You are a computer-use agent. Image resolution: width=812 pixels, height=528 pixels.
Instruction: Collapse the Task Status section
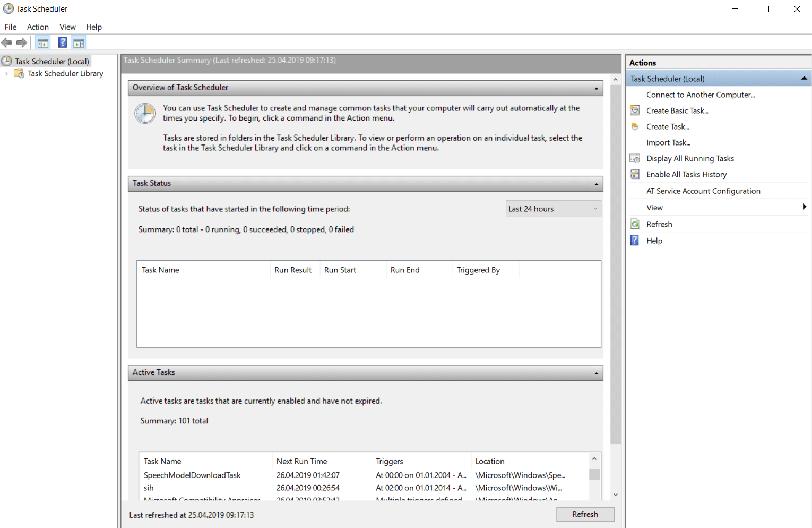595,184
